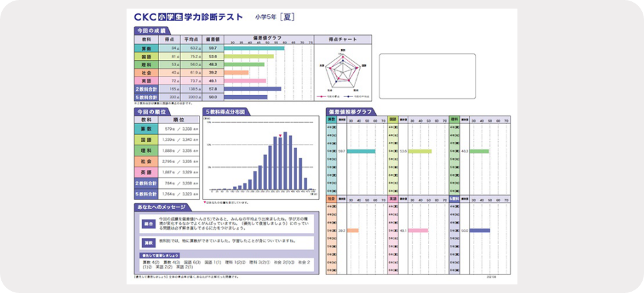Click the 優先して復習しましょう label
Viewport: 644px width, 293px height.
click(x=163, y=254)
